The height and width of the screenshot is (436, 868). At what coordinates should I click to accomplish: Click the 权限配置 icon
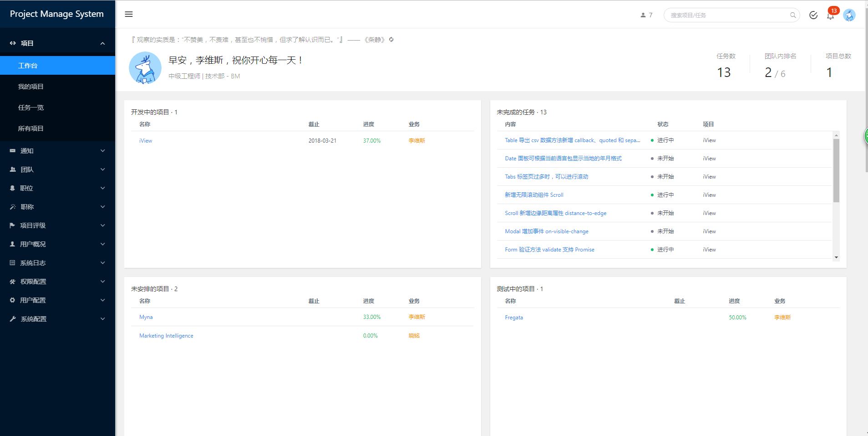point(13,282)
